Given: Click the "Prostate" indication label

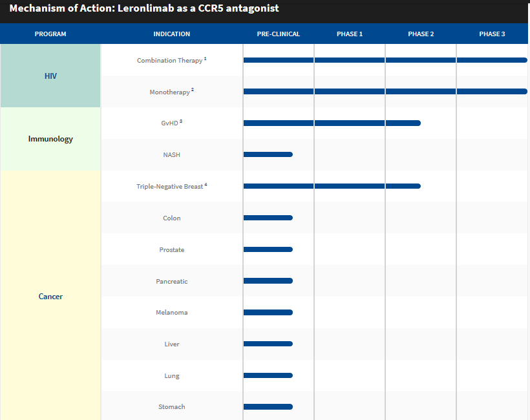Looking at the screenshot, I should 172,249.
